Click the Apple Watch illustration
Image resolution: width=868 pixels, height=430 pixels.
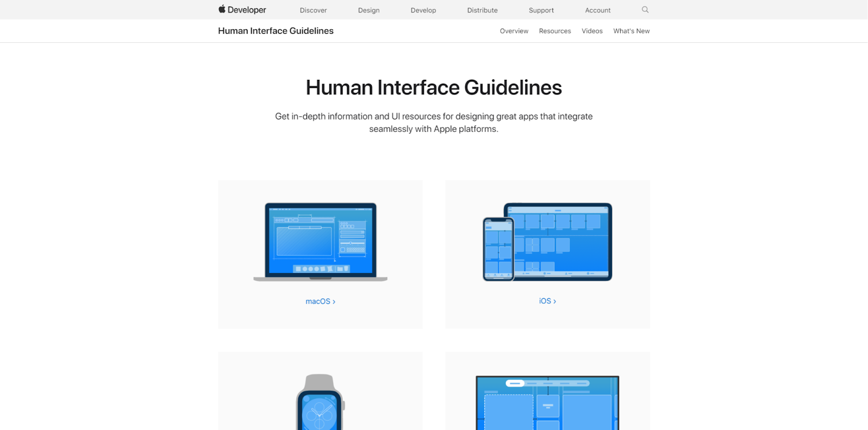pos(320,402)
